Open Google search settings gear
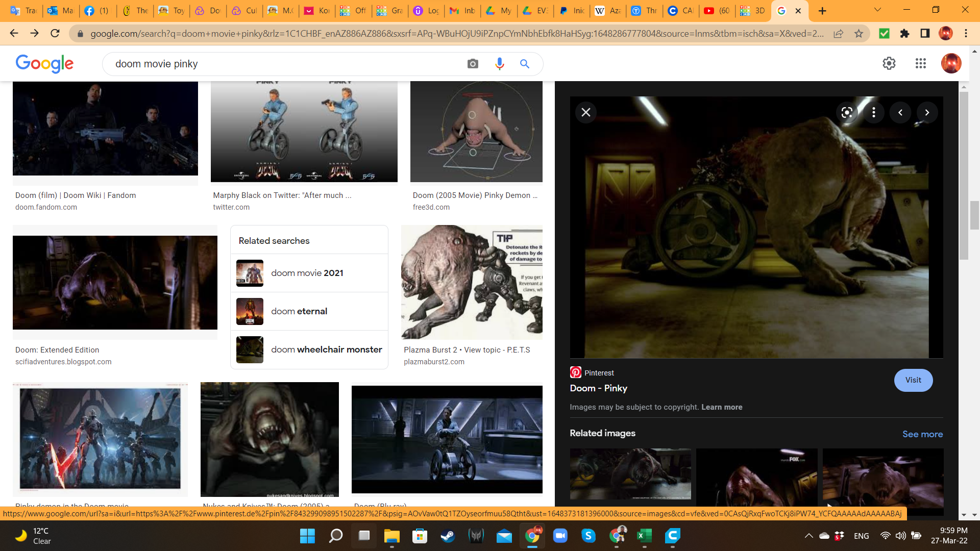The height and width of the screenshot is (551, 980). 889,63
